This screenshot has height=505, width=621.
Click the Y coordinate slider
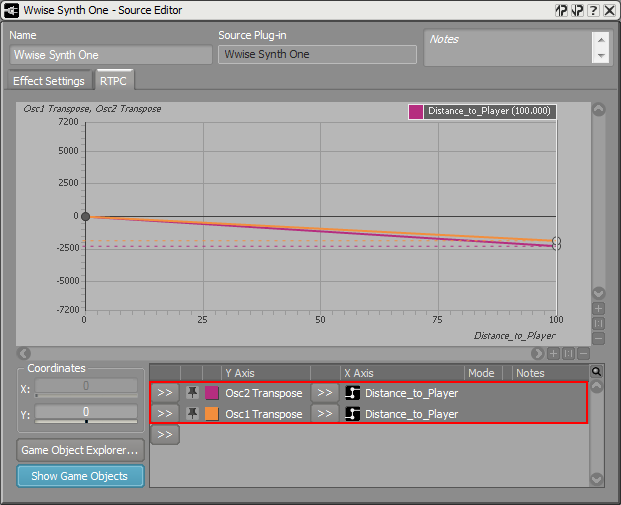tap(86, 421)
